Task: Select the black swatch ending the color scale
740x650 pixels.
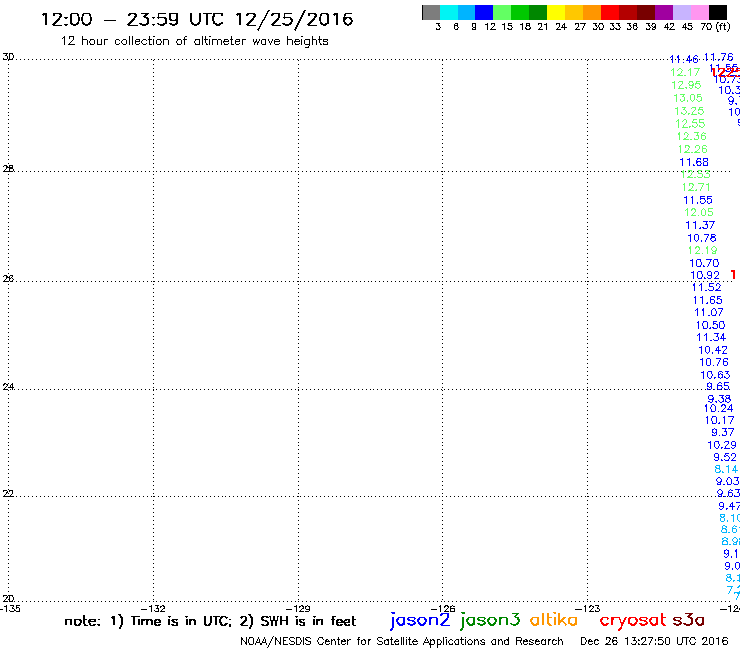Action: (x=718, y=12)
